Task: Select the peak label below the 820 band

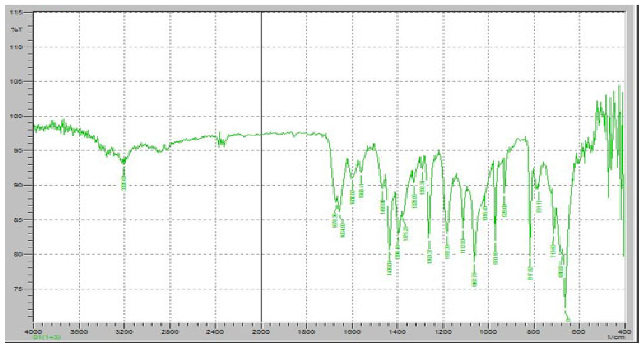Action: tap(530, 273)
